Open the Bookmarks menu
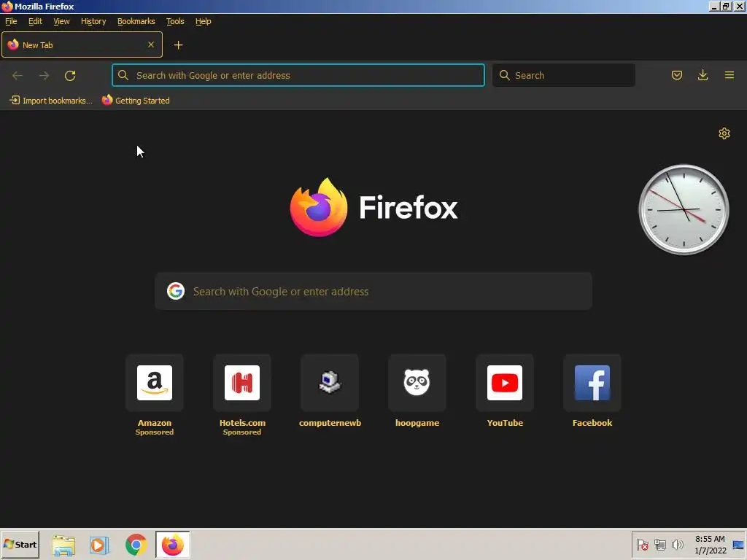This screenshot has height=560, width=747. click(x=136, y=21)
